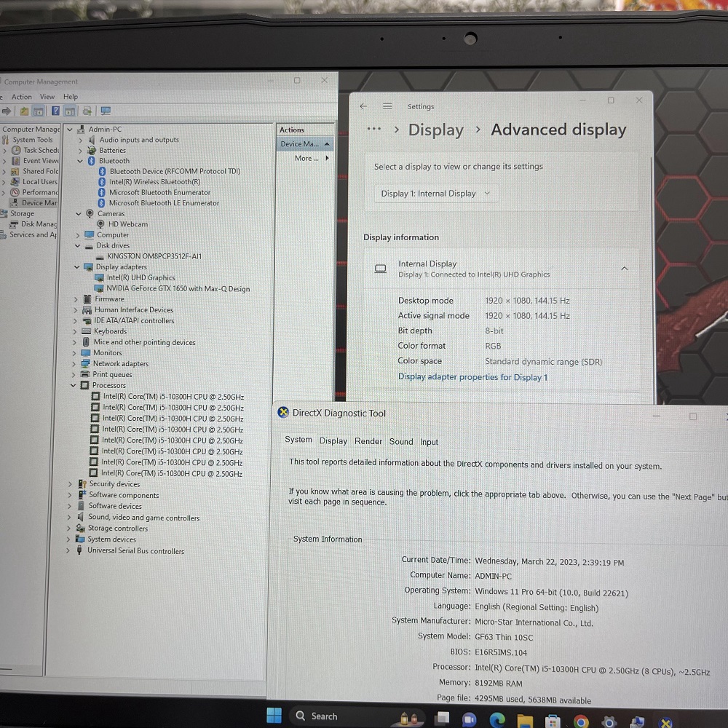Click the Keyboards category icon
This screenshot has width=728, height=728.
86,331
